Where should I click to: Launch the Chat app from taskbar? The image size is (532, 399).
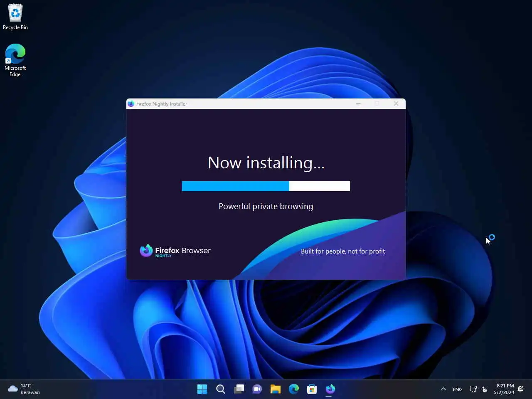[x=257, y=389]
